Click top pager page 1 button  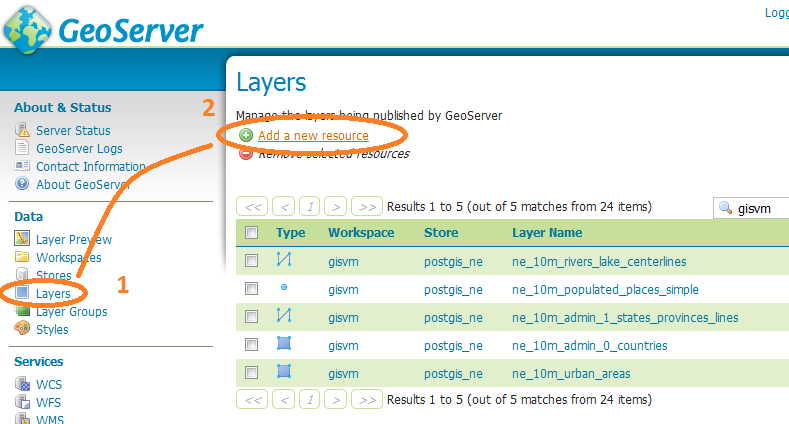click(x=309, y=207)
